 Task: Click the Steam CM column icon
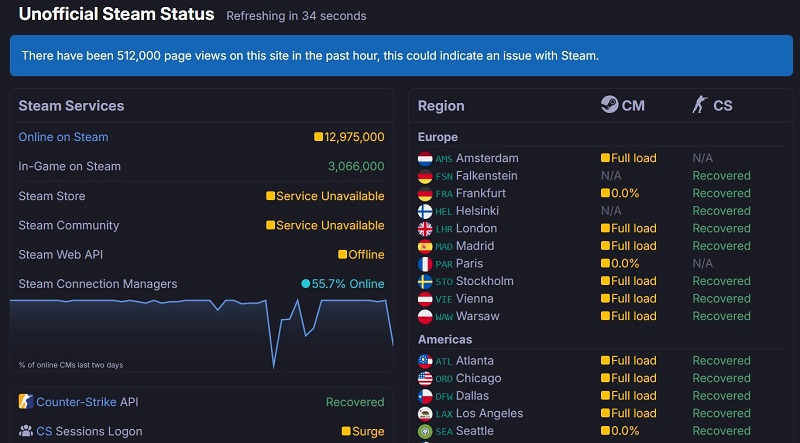click(608, 105)
